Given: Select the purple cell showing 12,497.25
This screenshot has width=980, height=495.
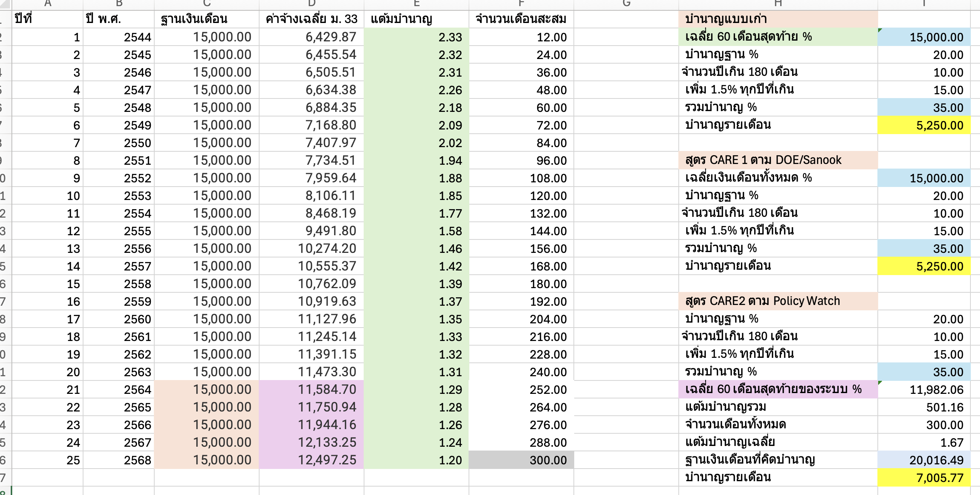Looking at the screenshot, I should (311, 460).
